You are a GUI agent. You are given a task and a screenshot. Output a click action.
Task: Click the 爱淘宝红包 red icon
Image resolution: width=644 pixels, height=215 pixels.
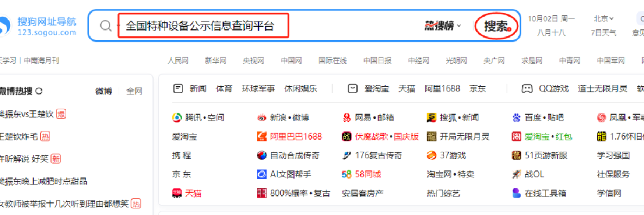pyautogui.click(x=516, y=137)
